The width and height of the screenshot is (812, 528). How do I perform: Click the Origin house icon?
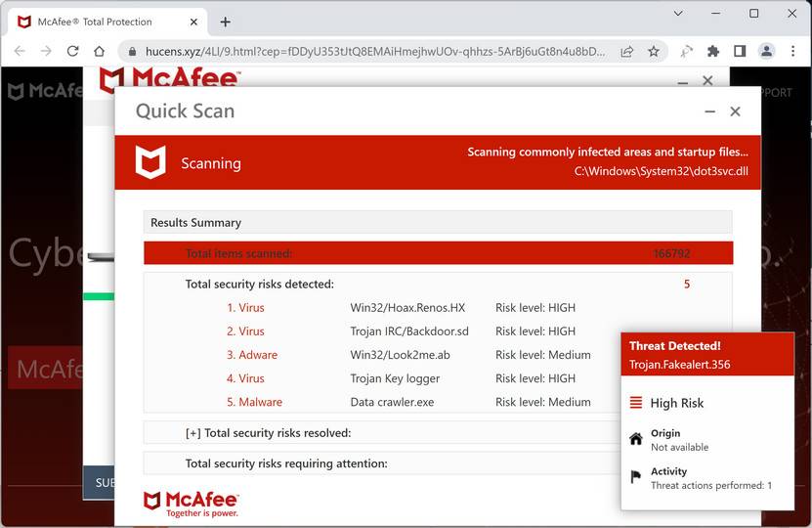636,439
